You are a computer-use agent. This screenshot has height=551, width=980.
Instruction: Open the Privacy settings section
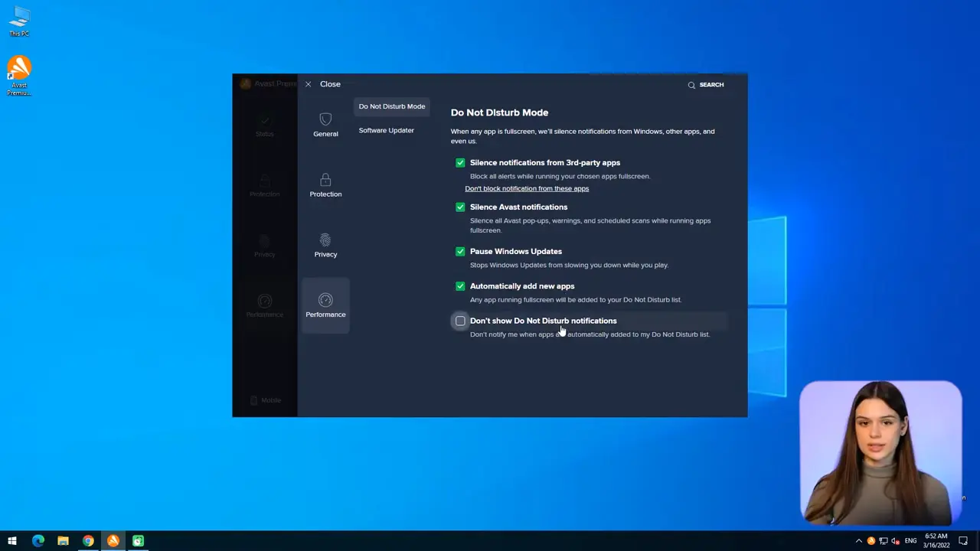tap(325, 246)
